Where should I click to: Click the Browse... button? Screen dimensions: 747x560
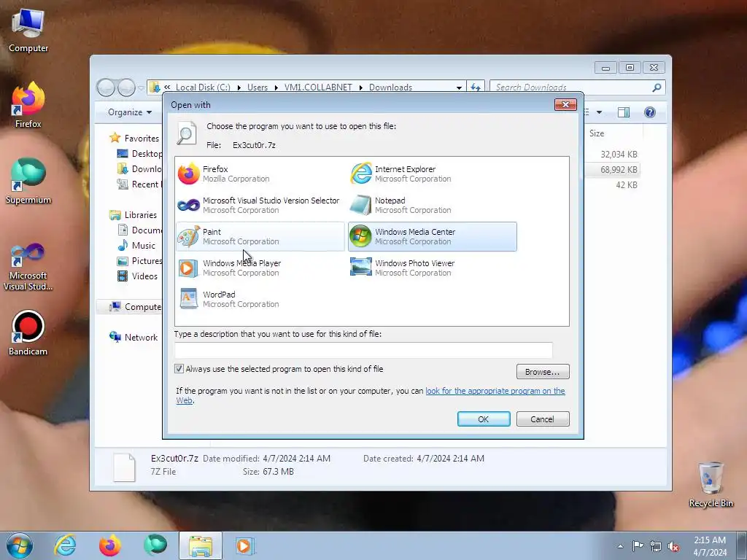click(x=543, y=372)
